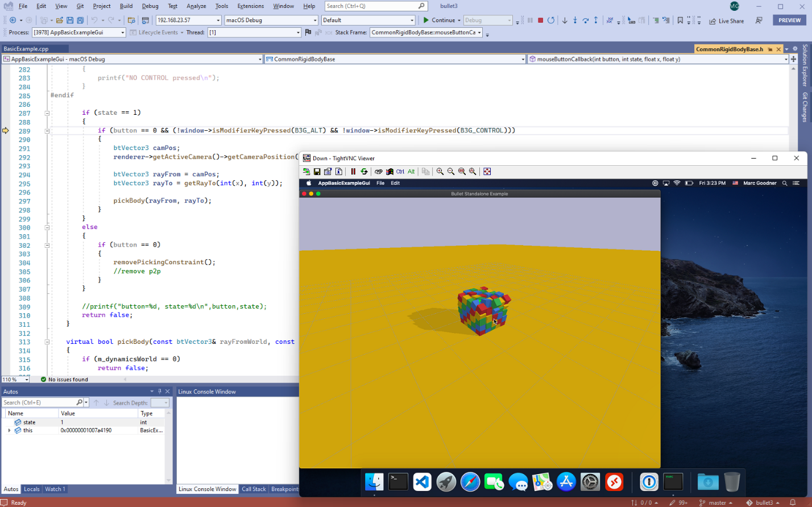Stop debugging with the red square icon
Viewport: 812px width, 507px height.
tap(540, 20)
